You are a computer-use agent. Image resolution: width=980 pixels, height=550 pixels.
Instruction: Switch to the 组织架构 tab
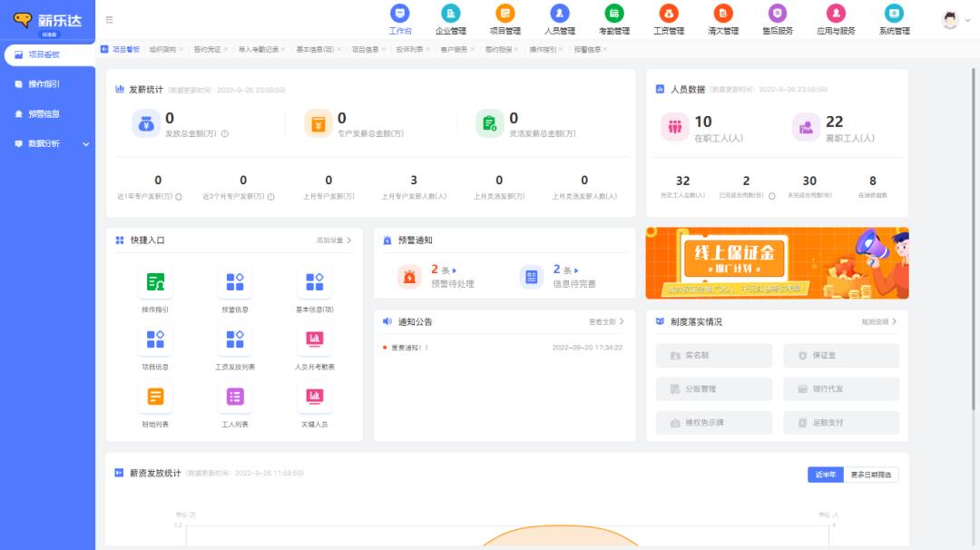(162, 49)
